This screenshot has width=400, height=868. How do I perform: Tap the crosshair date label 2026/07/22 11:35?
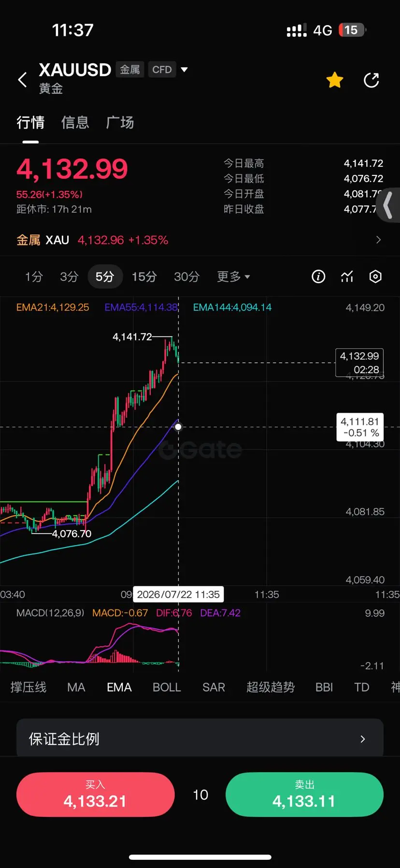178,594
